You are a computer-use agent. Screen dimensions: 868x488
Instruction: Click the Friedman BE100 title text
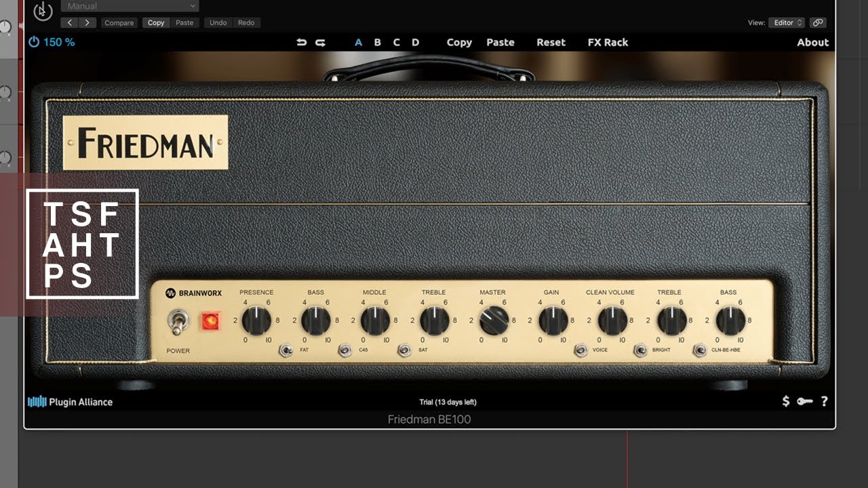tap(429, 420)
